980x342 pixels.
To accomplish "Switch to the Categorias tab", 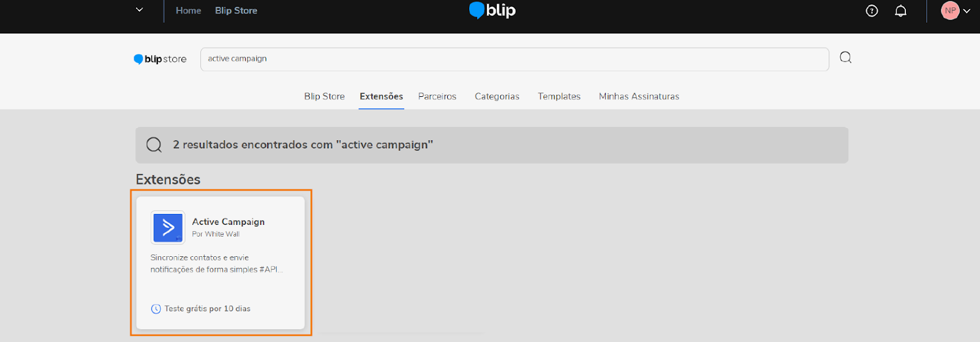I will click(497, 96).
